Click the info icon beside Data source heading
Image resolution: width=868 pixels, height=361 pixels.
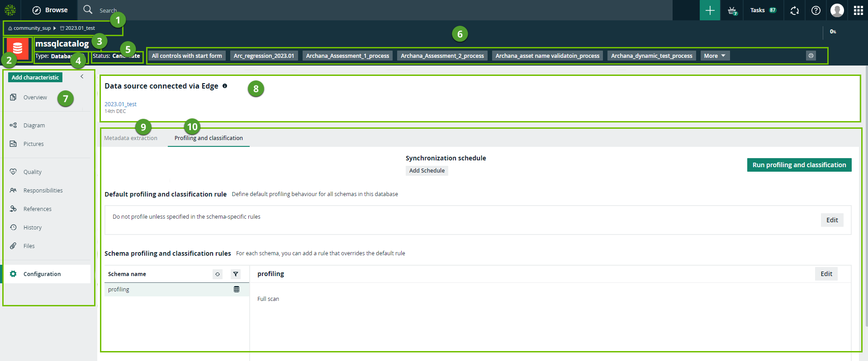[x=225, y=86]
